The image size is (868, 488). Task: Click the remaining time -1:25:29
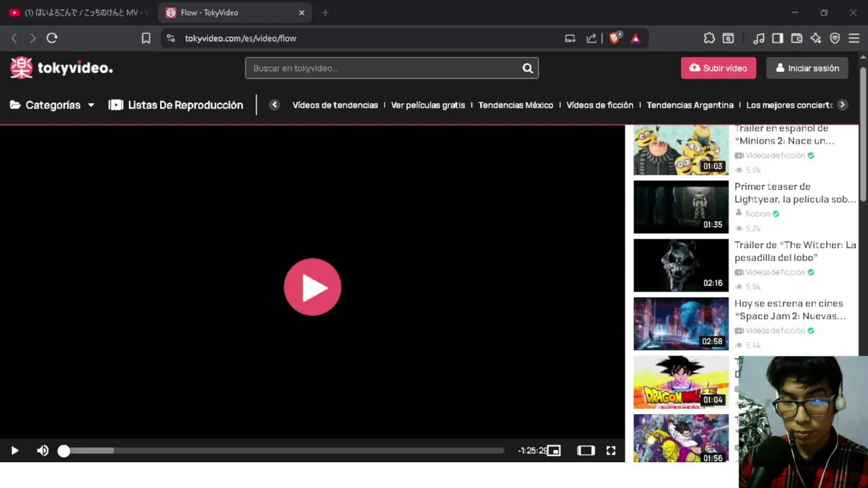pos(532,451)
